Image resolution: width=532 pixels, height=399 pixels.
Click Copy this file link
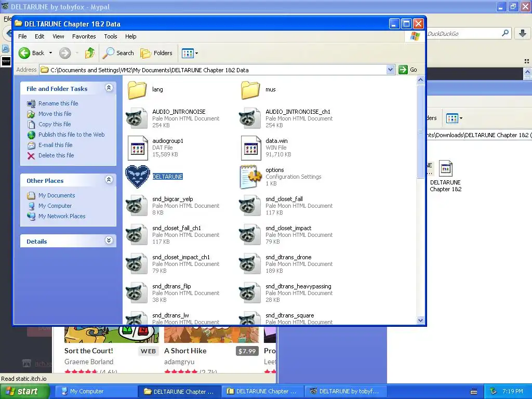pyautogui.click(x=54, y=124)
